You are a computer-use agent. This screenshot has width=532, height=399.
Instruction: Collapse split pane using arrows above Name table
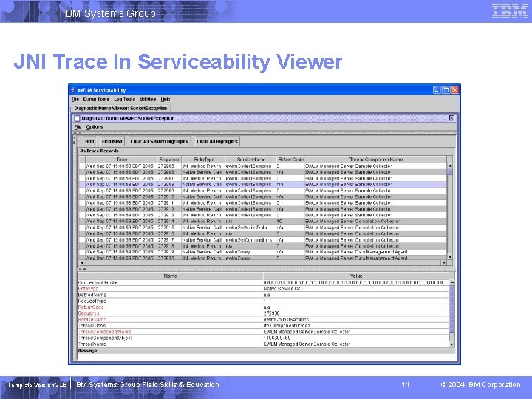(82, 270)
